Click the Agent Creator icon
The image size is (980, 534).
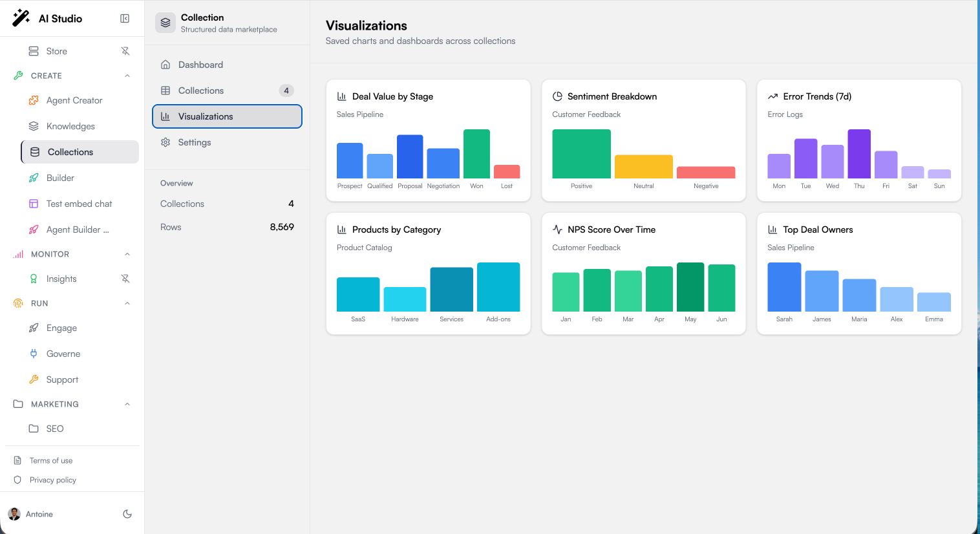(34, 100)
